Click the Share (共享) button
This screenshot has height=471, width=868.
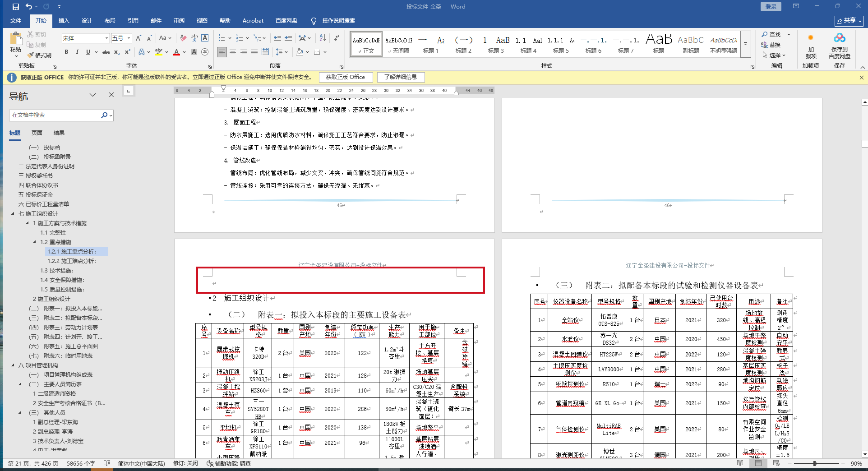click(849, 21)
